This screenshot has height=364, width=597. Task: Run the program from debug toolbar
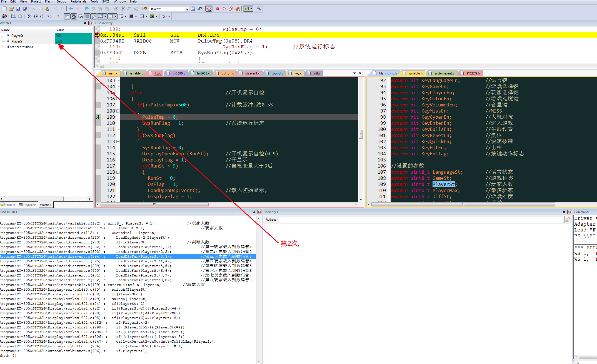13,17
